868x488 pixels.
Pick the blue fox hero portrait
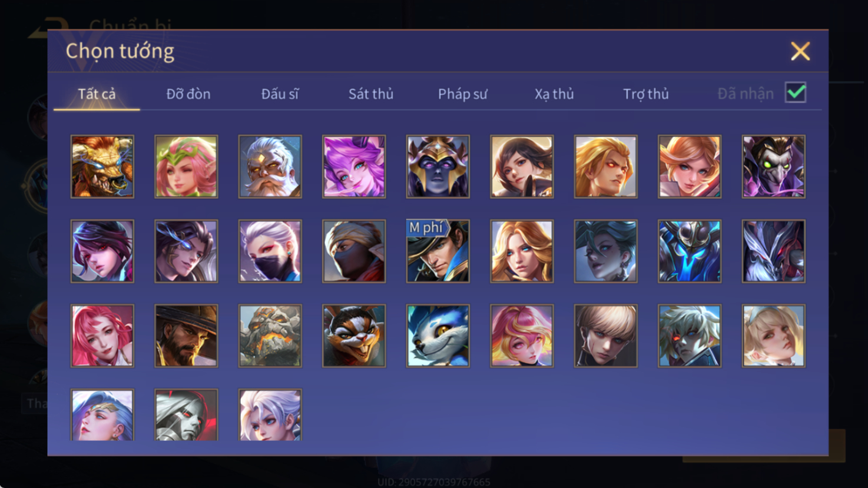click(x=438, y=336)
